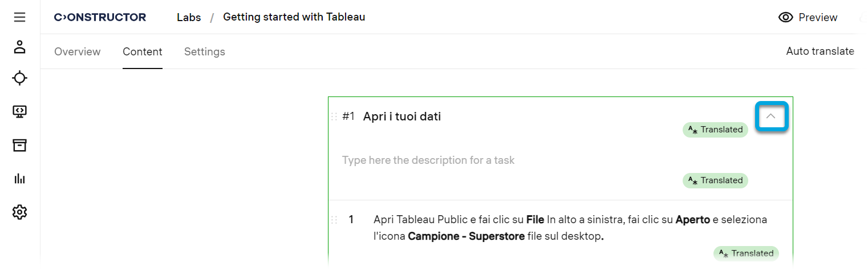Screen dimensions: 868x270
Task: Select the Content tab
Action: click(143, 52)
